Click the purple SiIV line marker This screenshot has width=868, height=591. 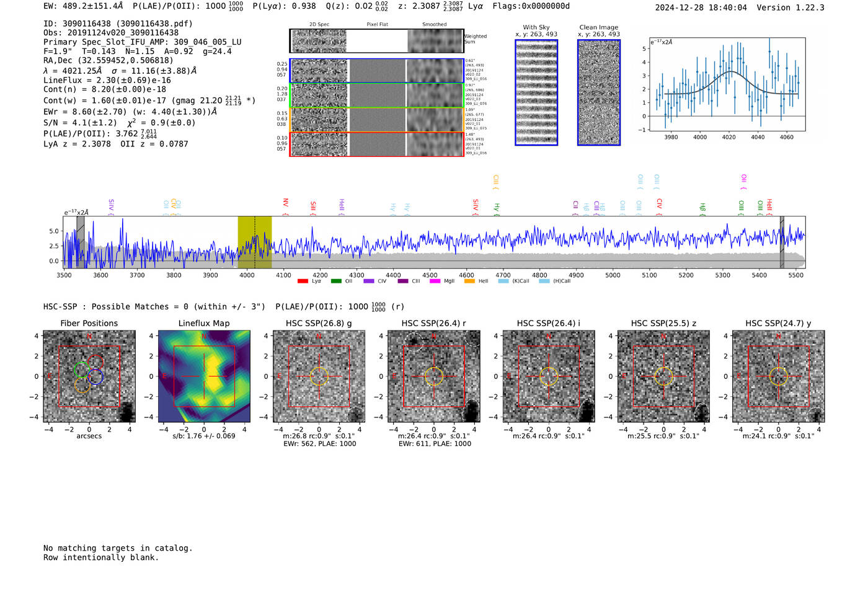pyautogui.click(x=111, y=207)
